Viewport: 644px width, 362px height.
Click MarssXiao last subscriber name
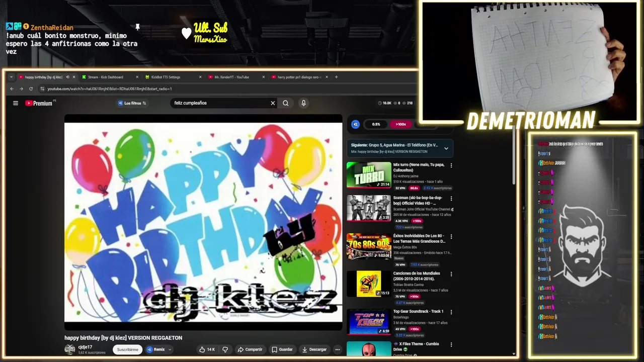tap(210, 40)
